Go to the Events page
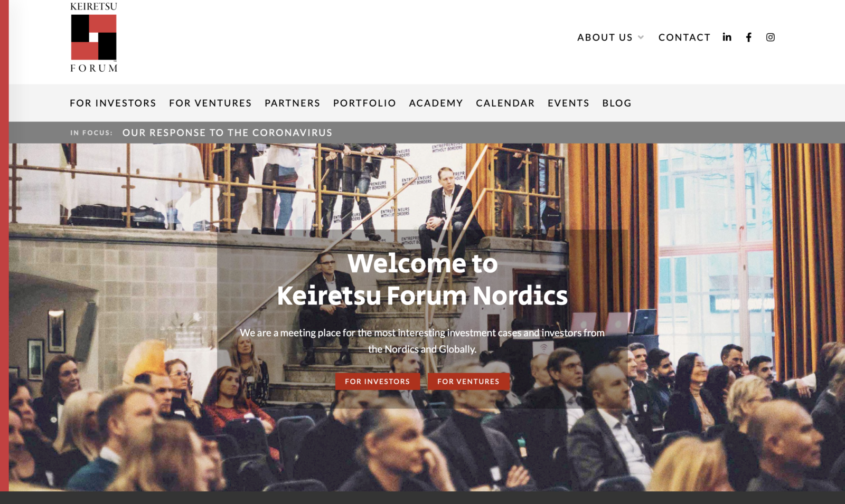 (568, 103)
